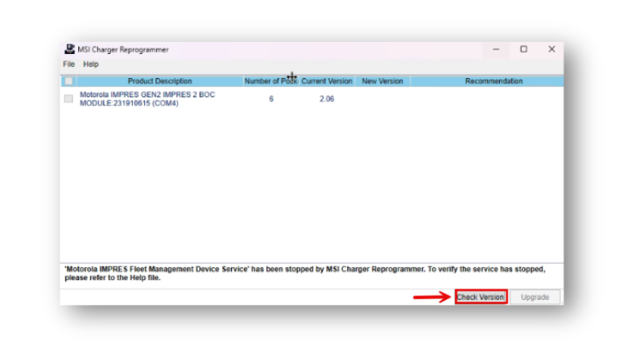
Task: Click the Current Version column header
Action: [x=327, y=81]
